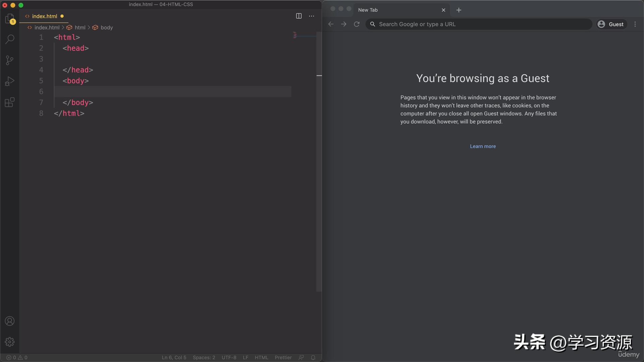Select body in the breadcrumb path

[107, 27]
